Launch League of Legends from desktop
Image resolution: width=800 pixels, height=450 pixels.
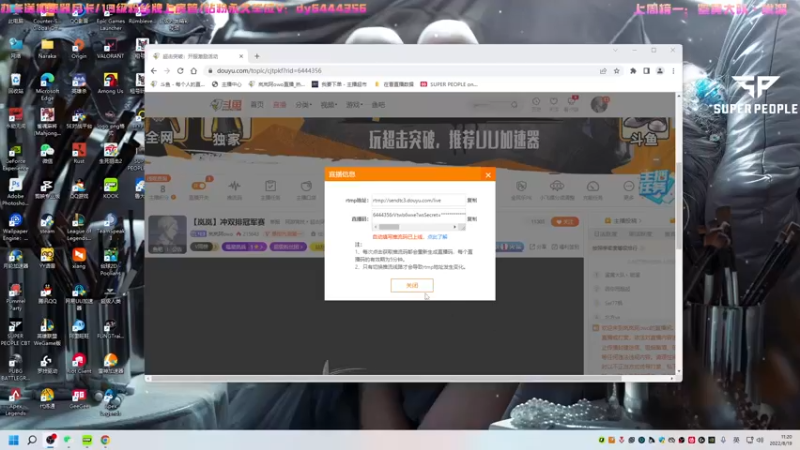pos(79,227)
